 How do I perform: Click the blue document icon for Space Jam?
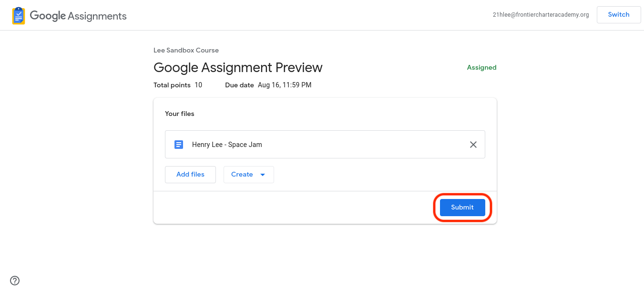[179, 144]
